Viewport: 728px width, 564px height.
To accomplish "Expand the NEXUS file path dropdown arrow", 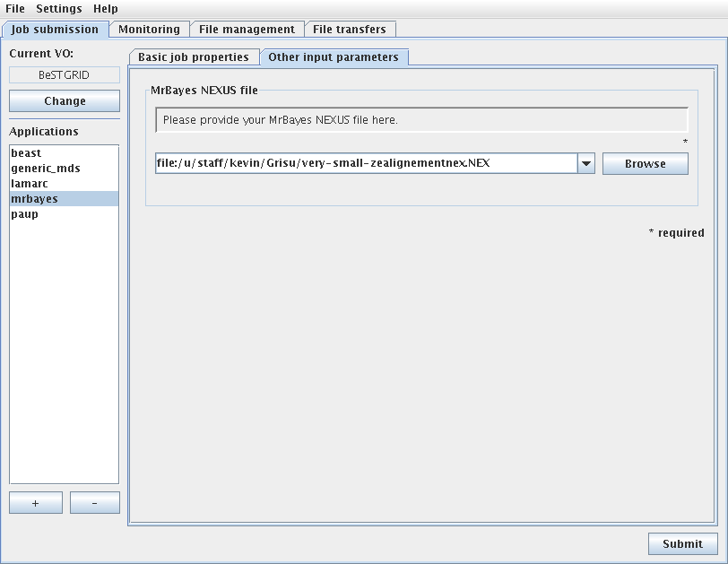I will tap(586, 164).
